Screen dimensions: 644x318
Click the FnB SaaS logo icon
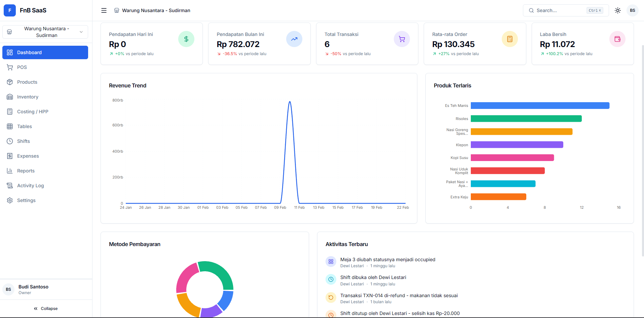[10, 10]
